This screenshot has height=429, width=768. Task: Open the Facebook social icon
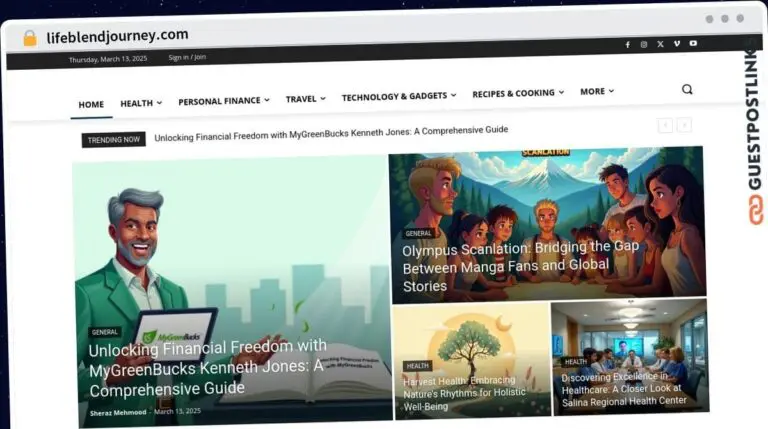coord(627,45)
